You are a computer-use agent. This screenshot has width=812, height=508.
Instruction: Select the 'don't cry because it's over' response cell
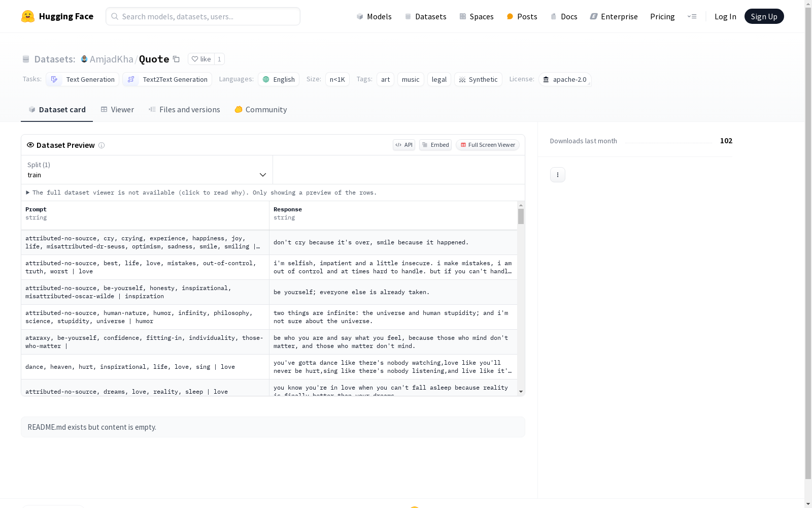(x=393, y=242)
